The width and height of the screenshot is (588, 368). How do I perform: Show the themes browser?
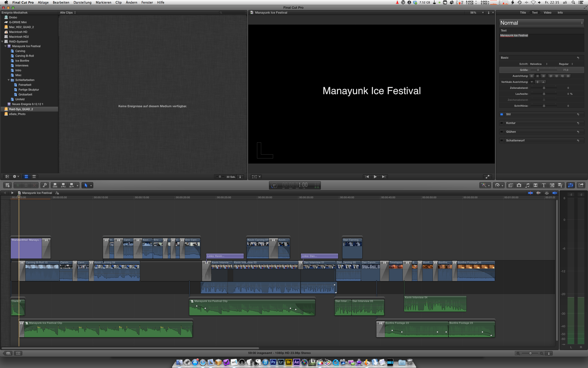pos(560,185)
